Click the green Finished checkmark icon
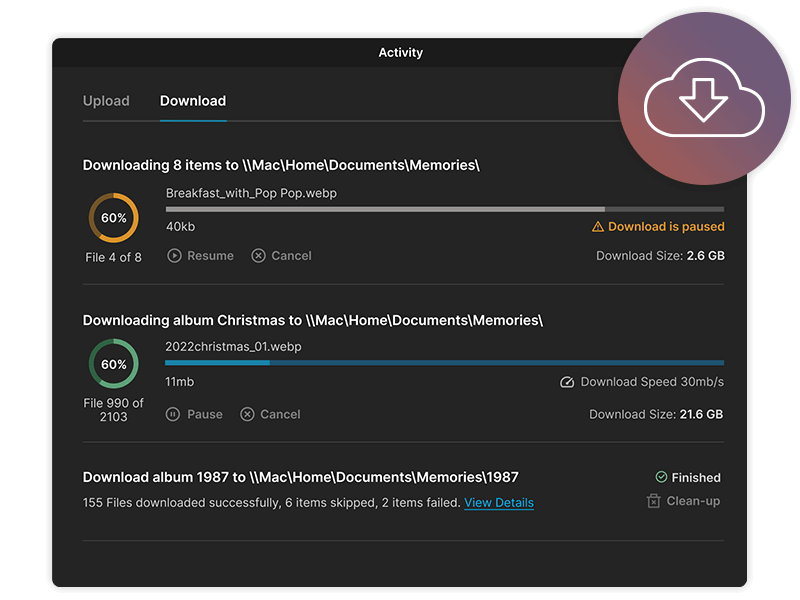 [x=661, y=477]
